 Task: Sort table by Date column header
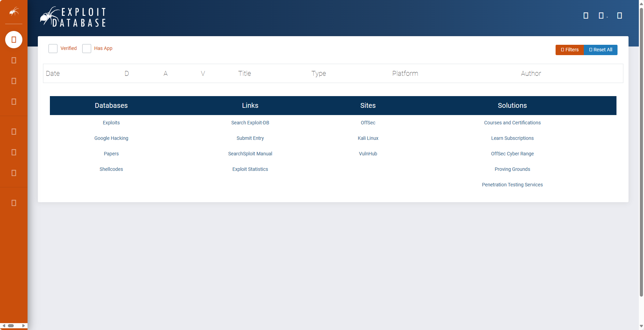[53, 73]
